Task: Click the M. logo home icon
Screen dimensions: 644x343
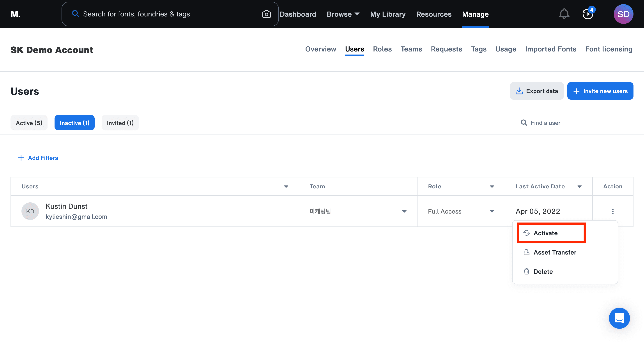Action: (16, 14)
